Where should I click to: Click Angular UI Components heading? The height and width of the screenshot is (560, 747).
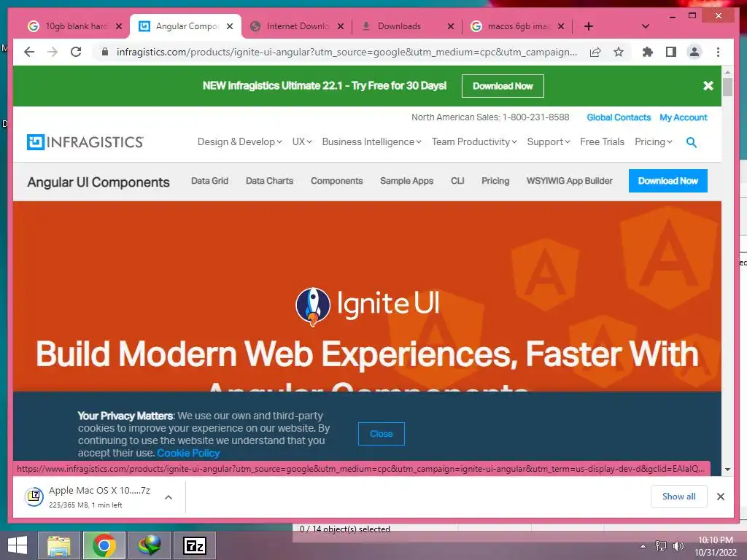(98, 182)
